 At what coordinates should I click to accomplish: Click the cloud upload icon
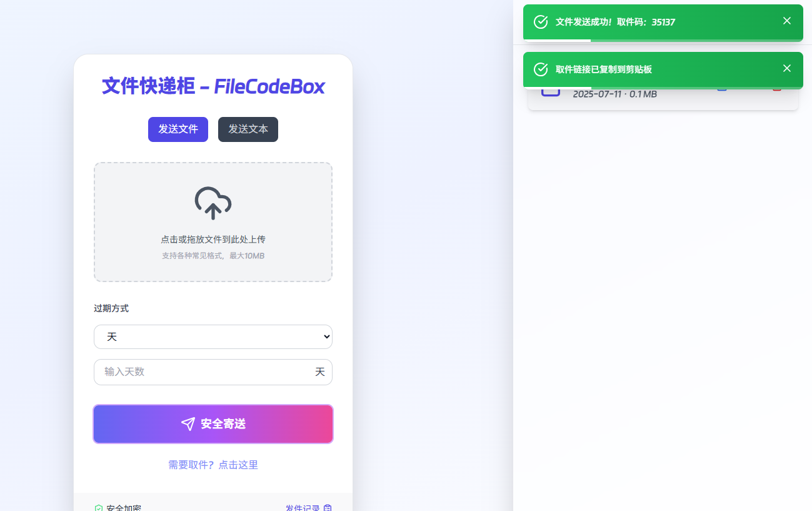tap(213, 203)
